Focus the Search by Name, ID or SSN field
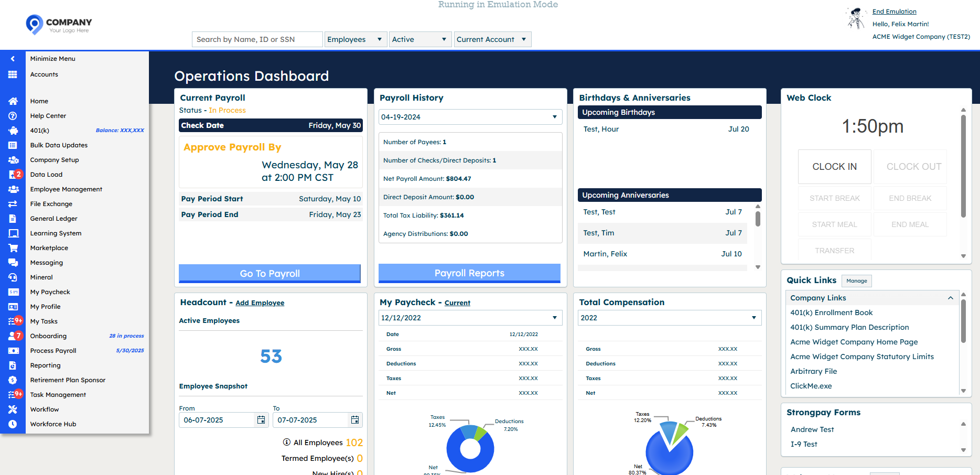 [x=257, y=39]
